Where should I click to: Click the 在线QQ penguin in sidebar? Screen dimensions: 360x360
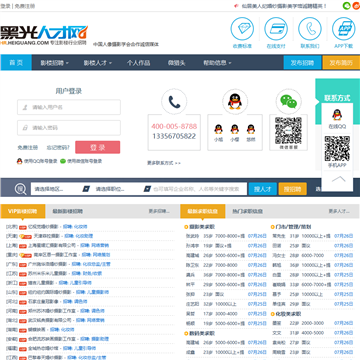tap(337, 115)
